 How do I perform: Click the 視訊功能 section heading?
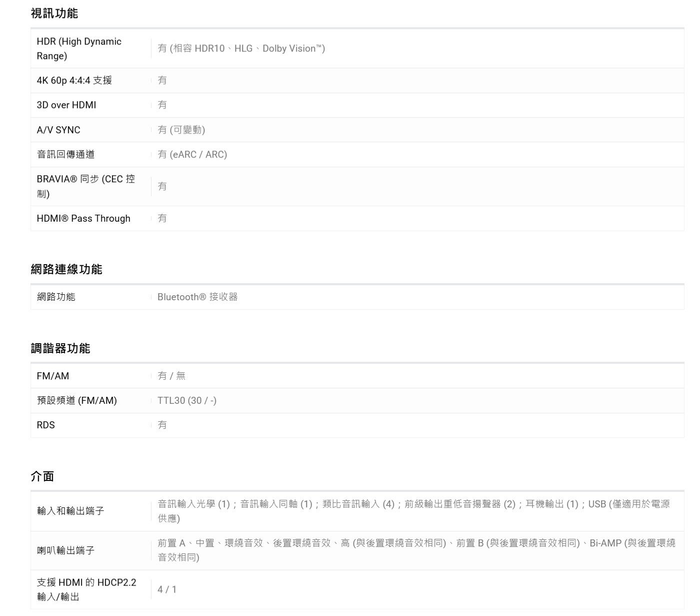(x=54, y=14)
